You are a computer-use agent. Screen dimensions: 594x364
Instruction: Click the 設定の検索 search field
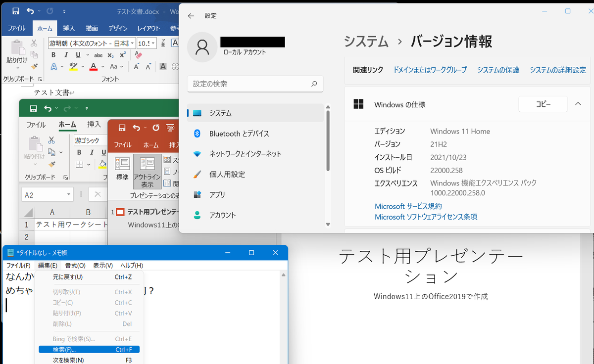click(x=255, y=84)
